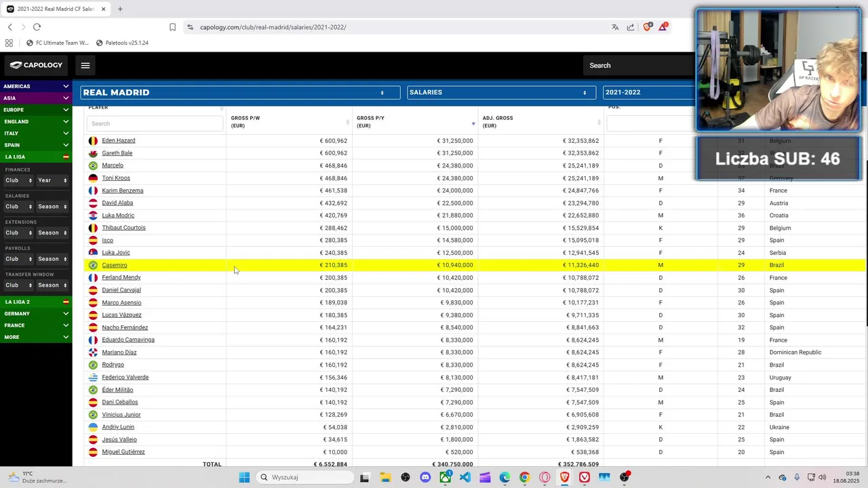The height and width of the screenshot is (488, 868).
Task: Open the Casemiro player link
Action: click(x=115, y=265)
